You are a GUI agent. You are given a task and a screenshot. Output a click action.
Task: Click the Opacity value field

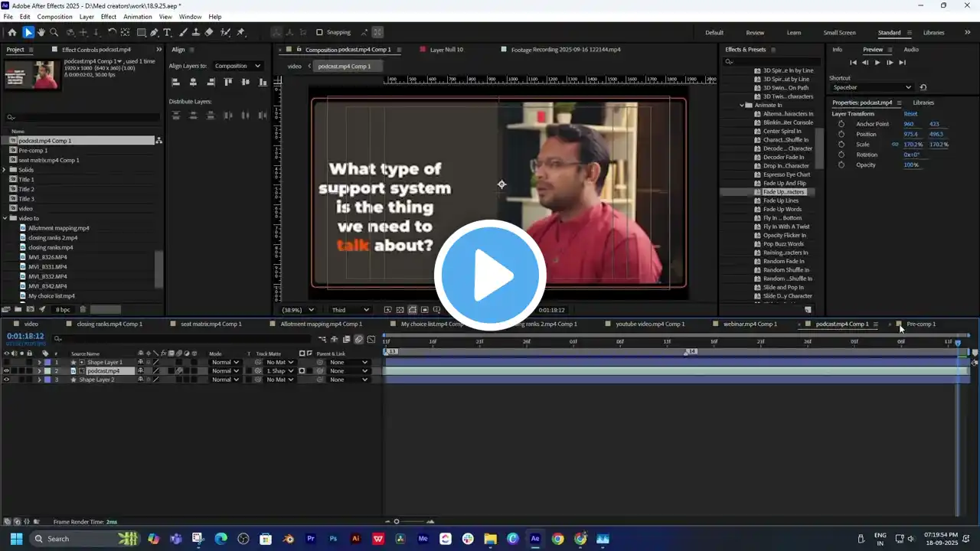point(911,165)
